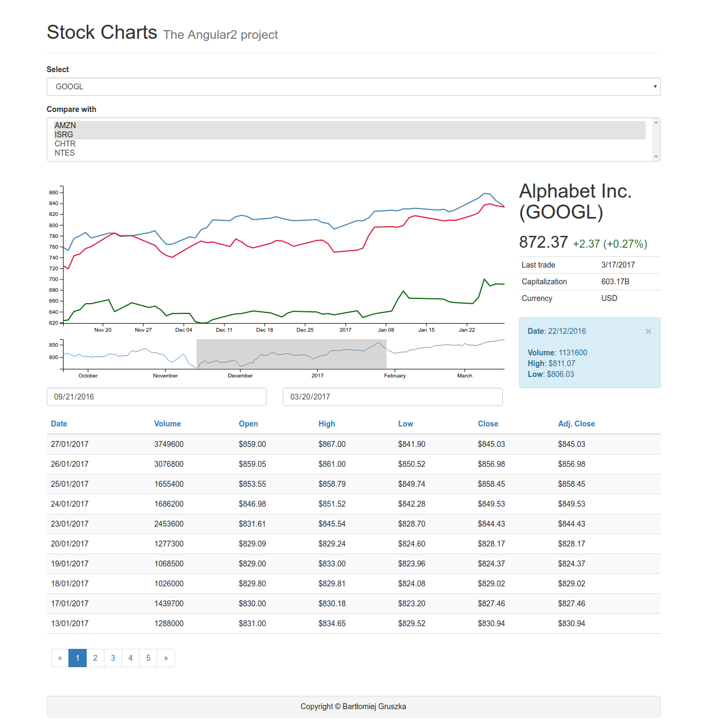The width and height of the screenshot is (707, 728).
Task: Choose CHTR in the Compare with list
Action: (349, 144)
